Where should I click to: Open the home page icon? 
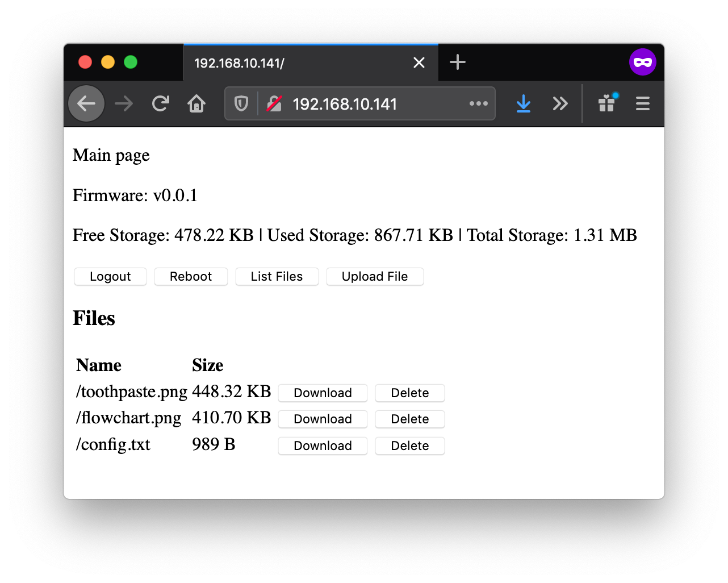coord(196,103)
